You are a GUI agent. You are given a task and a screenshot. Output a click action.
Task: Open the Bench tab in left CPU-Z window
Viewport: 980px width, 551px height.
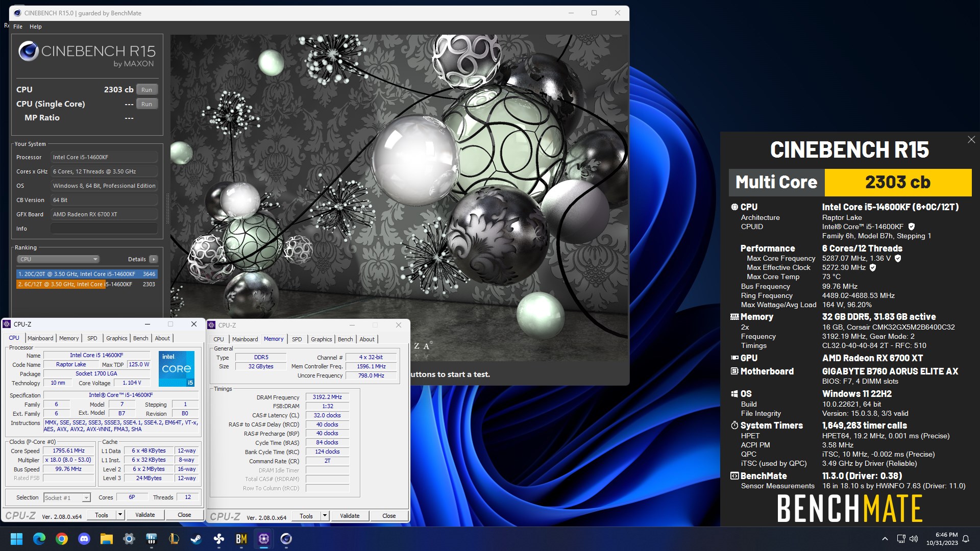point(141,338)
